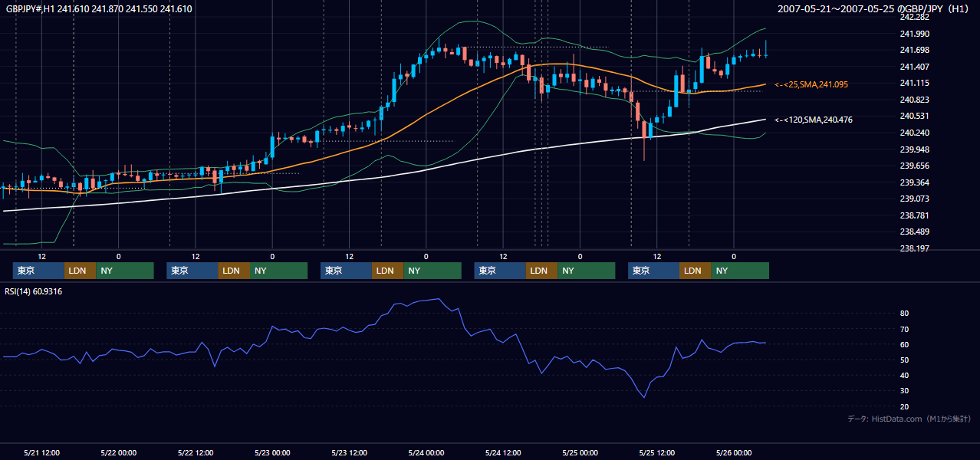
Task: Click price axis value 240.823
Action: coord(913,100)
